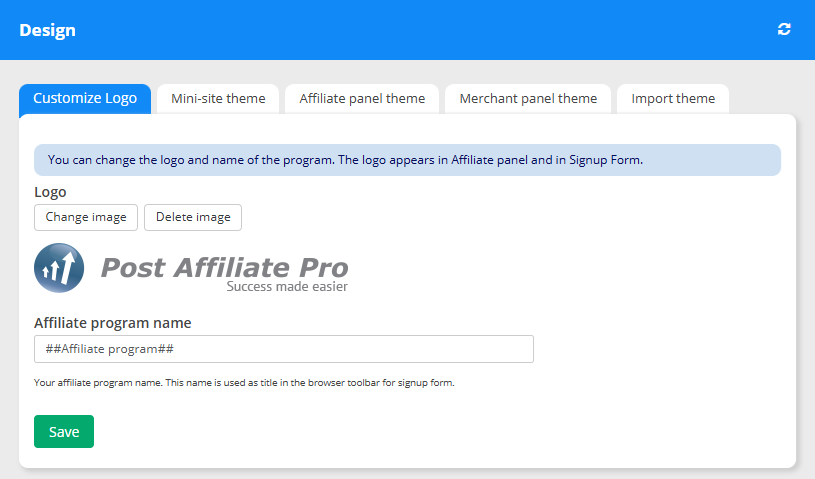Viewport: 815px width, 479px height.
Task: Click the bold Logo section label
Action: point(50,192)
